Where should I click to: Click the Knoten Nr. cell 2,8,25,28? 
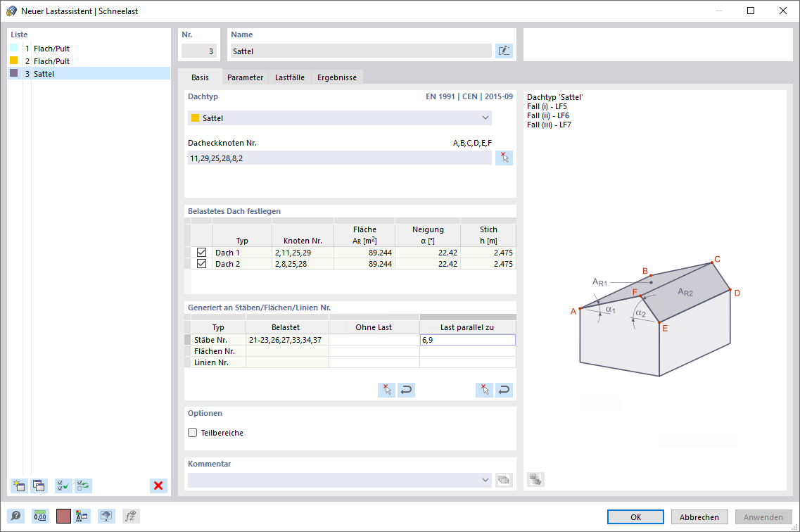tap(303, 264)
